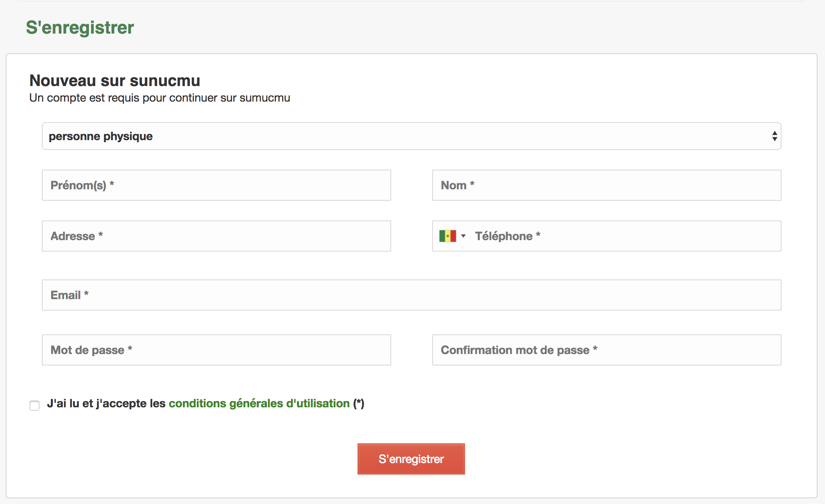
Task: Click the 'personne physique' selected text
Action: pos(100,136)
